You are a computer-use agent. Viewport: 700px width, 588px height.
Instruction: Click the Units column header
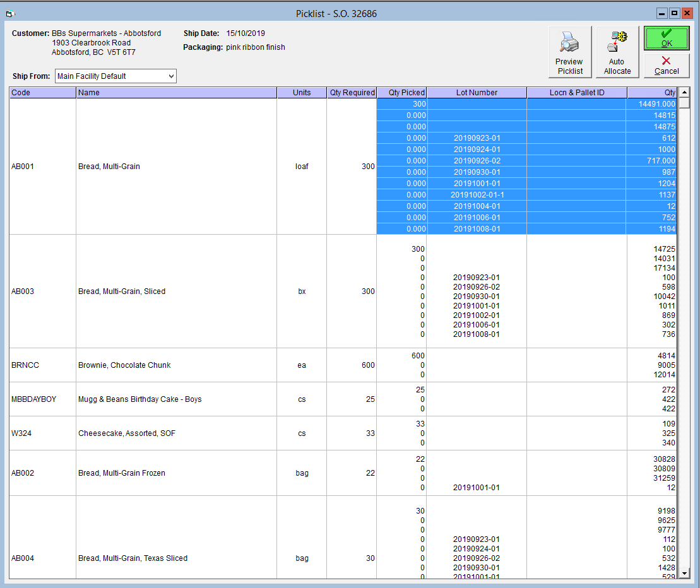(302, 92)
